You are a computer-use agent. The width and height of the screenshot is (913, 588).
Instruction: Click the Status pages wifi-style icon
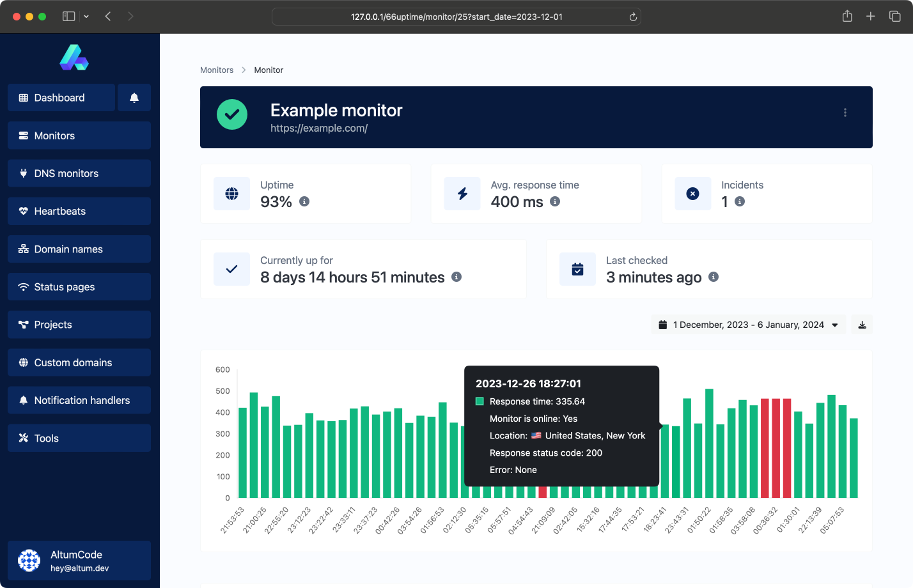(x=24, y=286)
